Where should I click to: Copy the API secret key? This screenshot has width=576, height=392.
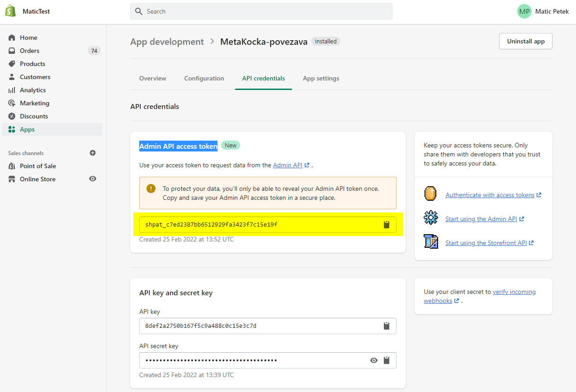click(387, 360)
